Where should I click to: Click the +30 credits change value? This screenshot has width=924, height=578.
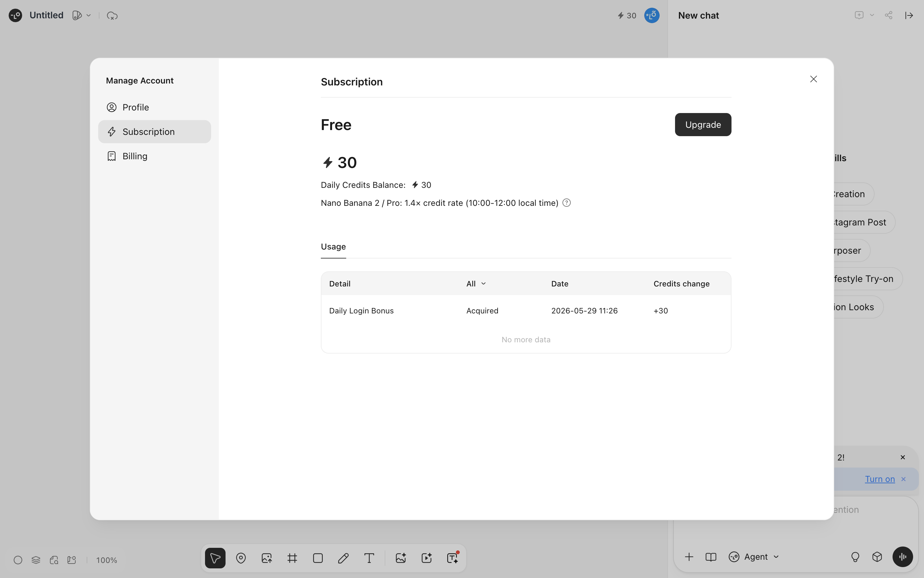point(661,311)
